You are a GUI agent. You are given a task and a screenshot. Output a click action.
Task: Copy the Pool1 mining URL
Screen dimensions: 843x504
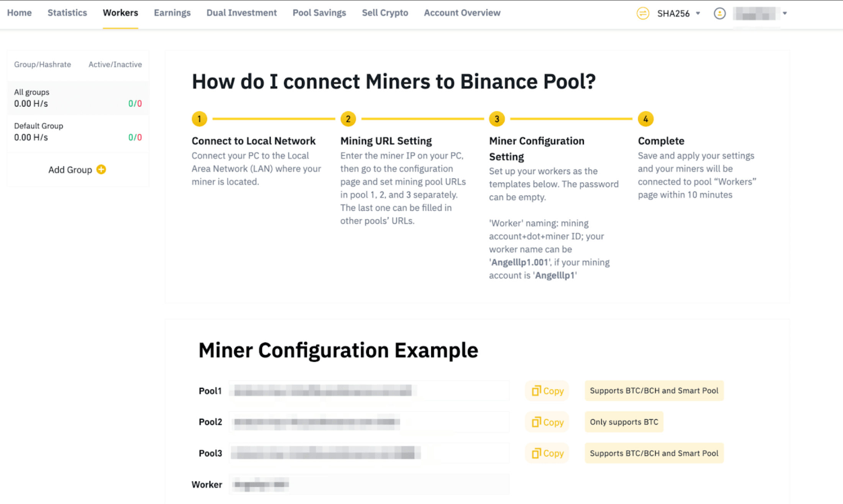pyautogui.click(x=547, y=391)
